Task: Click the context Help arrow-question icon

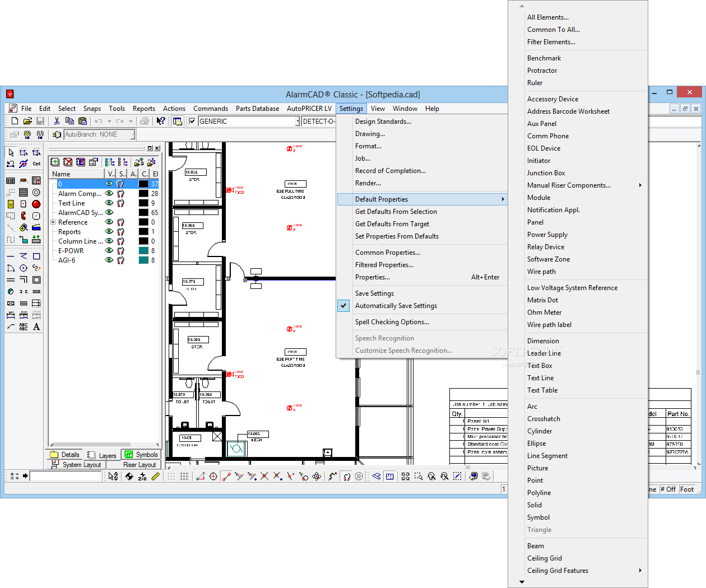Action: click(161, 121)
